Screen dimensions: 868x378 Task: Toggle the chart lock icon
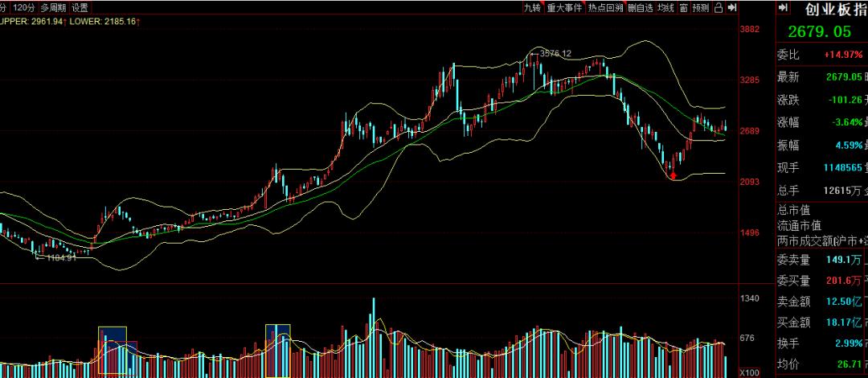718,8
